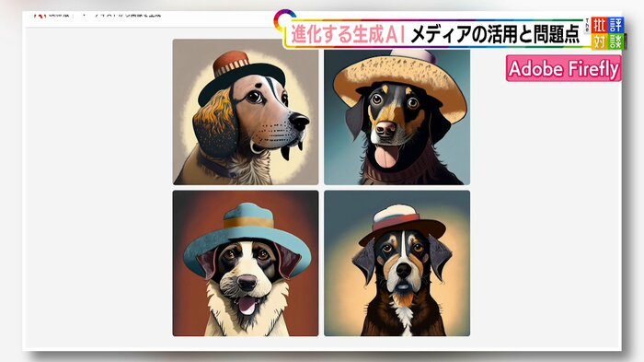The image size is (644, 362).
Task: Open the text-to-image breadcrumb in header
Action: coord(127,15)
